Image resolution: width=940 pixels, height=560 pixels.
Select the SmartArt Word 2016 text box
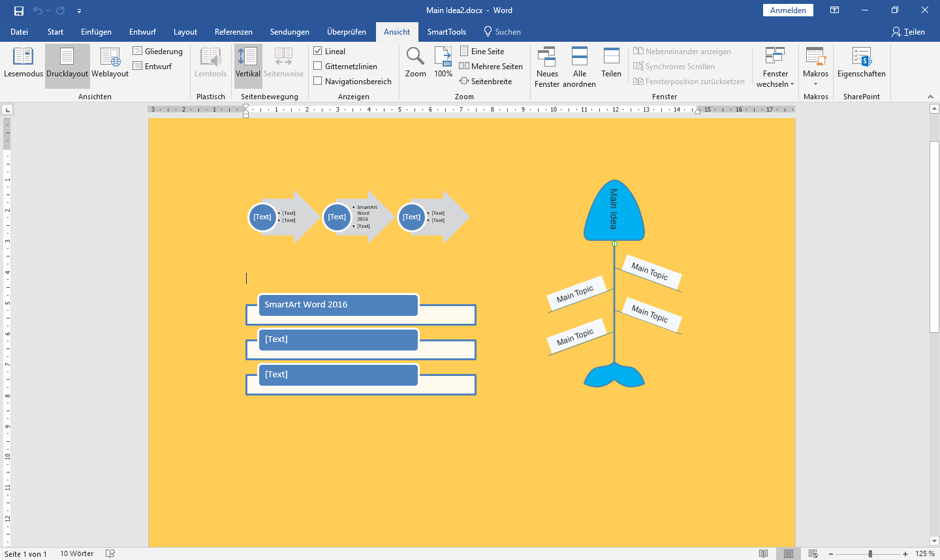(x=338, y=305)
